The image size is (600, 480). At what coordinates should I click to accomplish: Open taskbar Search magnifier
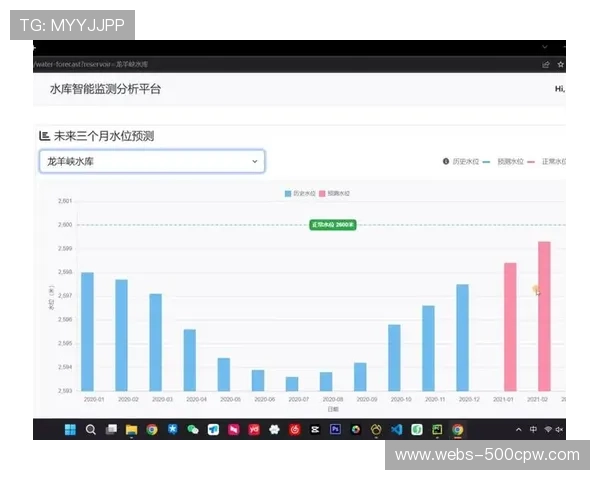pos(91,429)
